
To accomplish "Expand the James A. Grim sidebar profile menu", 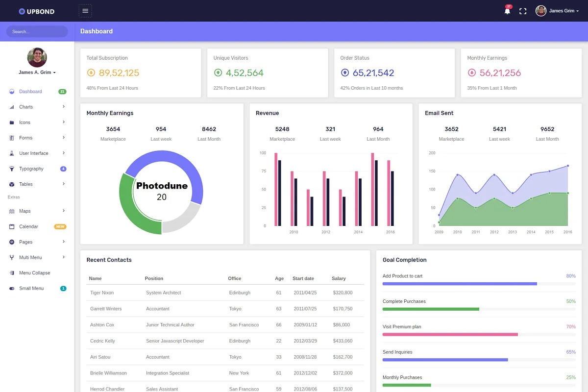I will coord(37,73).
